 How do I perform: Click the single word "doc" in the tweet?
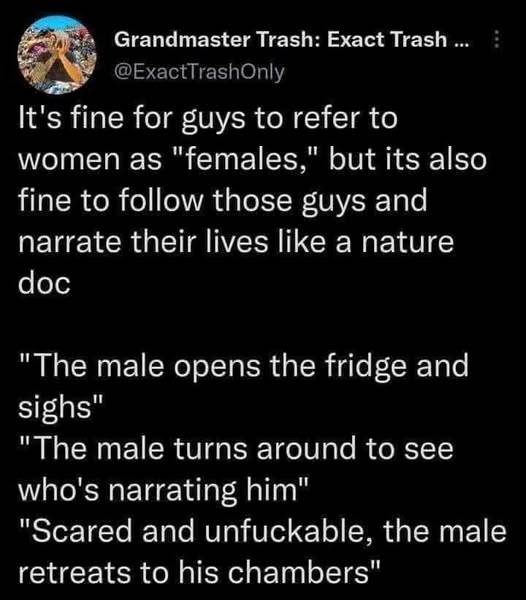44,284
